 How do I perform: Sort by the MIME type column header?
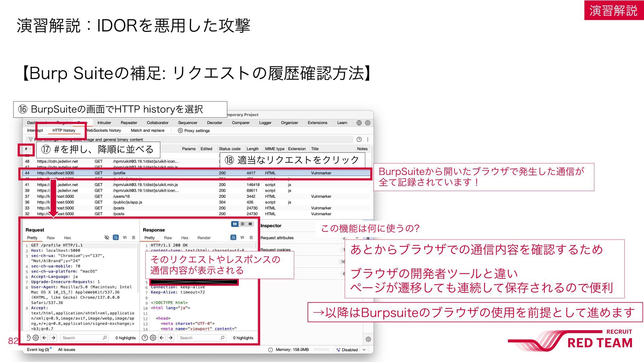[275, 149]
